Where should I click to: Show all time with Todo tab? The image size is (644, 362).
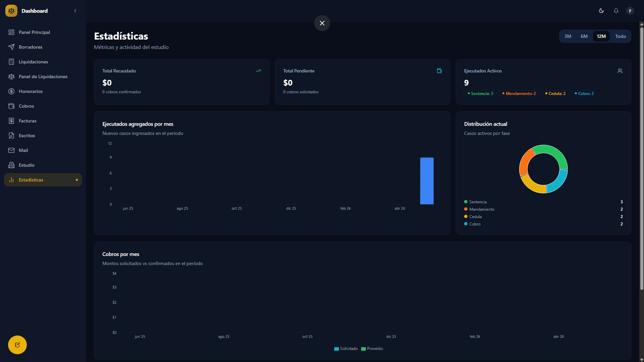click(621, 36)
